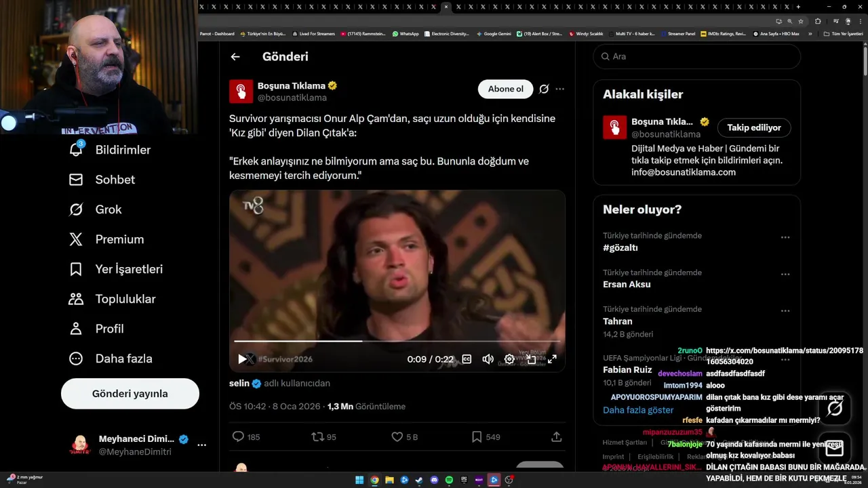Open Yer İşaretleri bookmarks in the sidebar

pos(116,269)
